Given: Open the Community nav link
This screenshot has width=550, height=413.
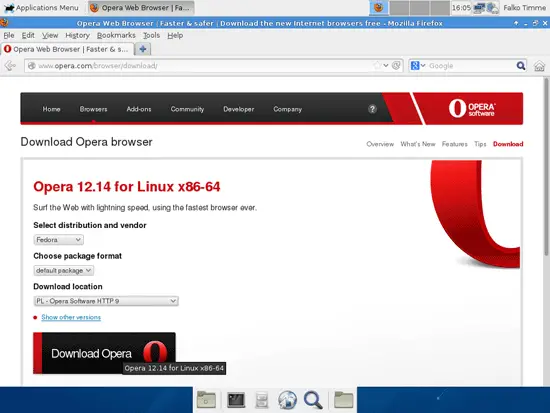Looking at the screenshot, I should click(187, 109).
